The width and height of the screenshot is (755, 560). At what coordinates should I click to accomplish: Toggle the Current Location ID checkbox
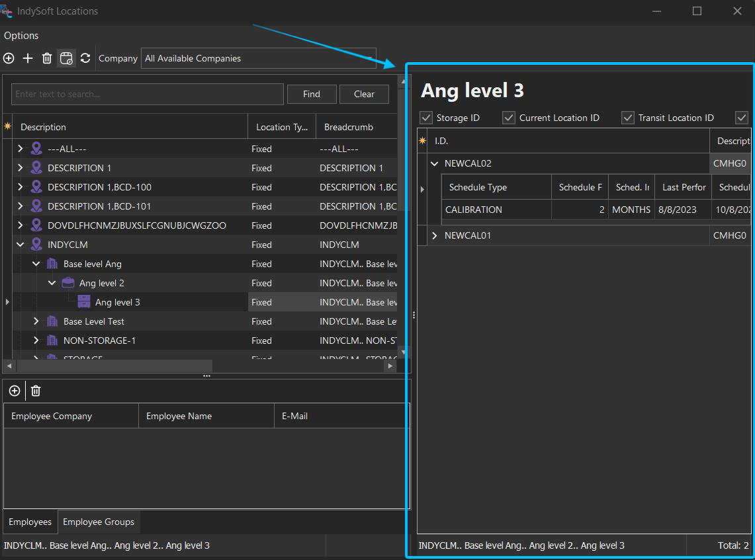coord(509,118)
